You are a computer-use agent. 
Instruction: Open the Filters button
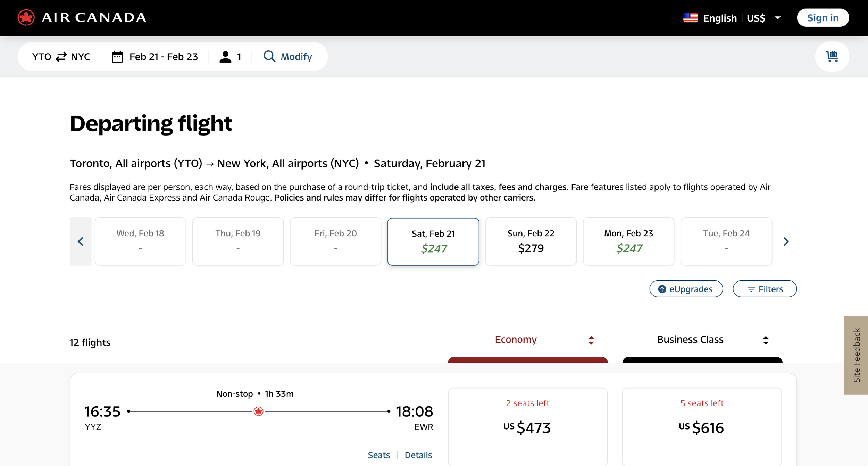[x=764, y=289]
